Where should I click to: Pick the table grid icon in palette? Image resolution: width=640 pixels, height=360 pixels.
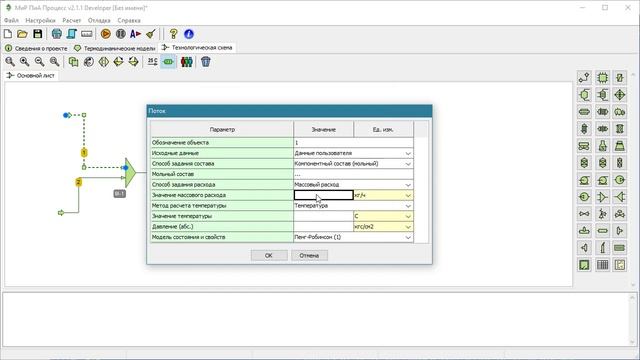point(602,265)
